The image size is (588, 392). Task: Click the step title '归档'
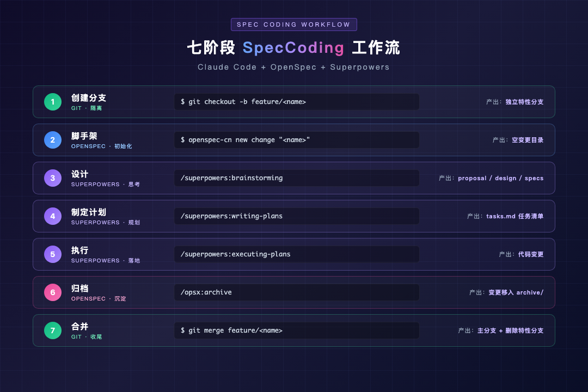point(80,289)
